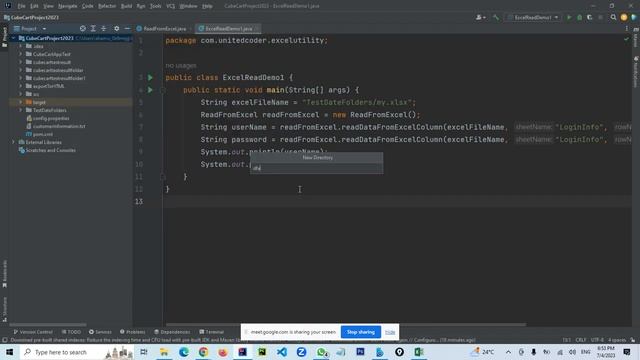Screen dimensions: 640x360
Task: Open Notifications sidebar tool window
Action: click(x=636, y=72)
